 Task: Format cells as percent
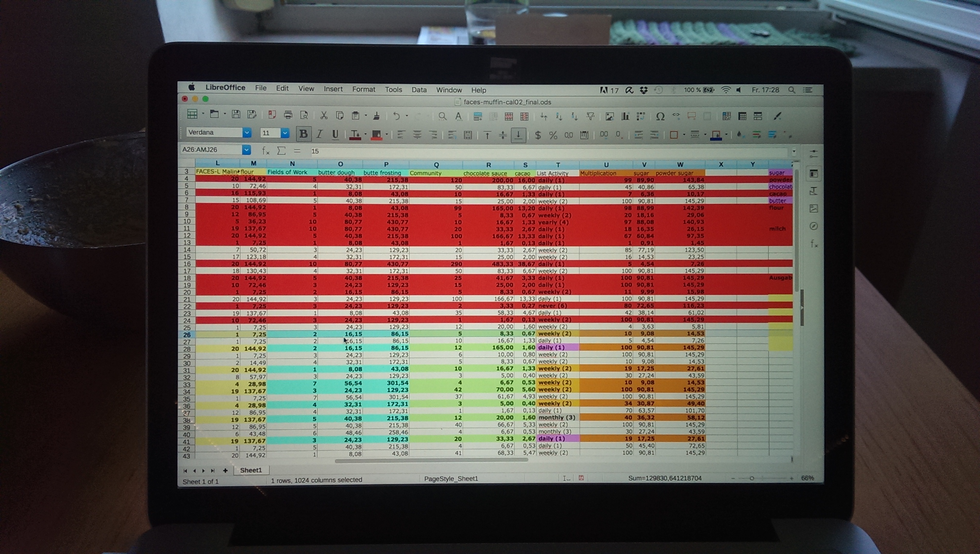553,135
